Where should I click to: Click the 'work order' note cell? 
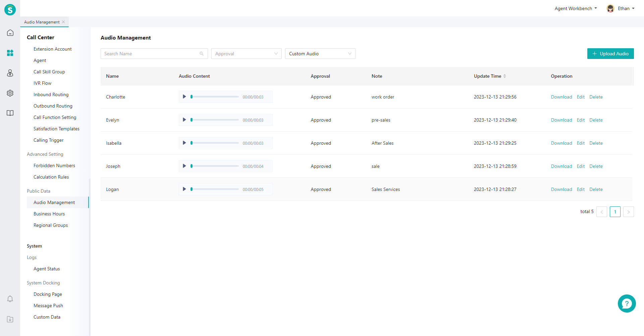coord(383,97)
